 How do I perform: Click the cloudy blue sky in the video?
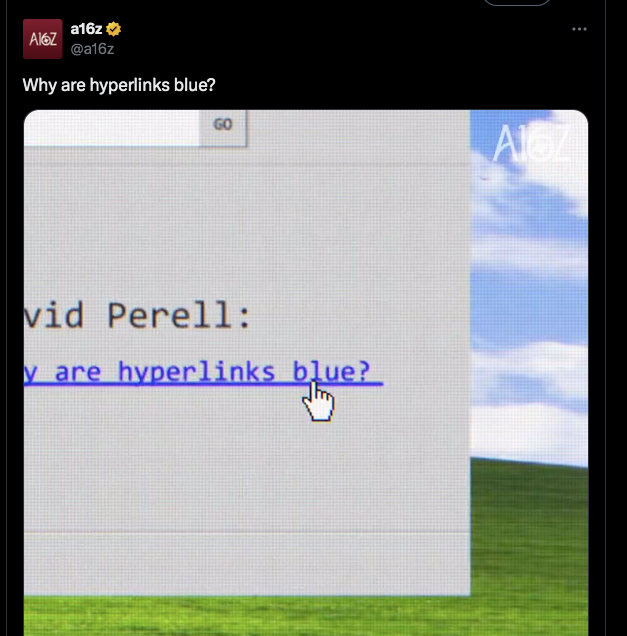(529, 284)
